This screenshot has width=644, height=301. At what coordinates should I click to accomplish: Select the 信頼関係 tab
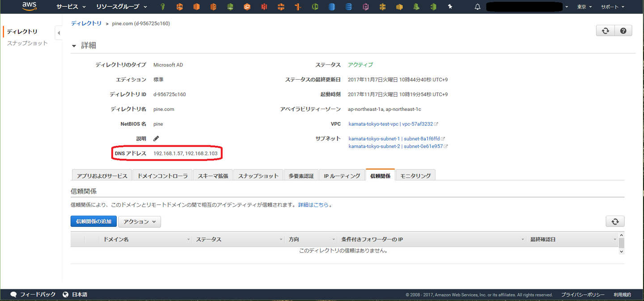coord(380,175)
